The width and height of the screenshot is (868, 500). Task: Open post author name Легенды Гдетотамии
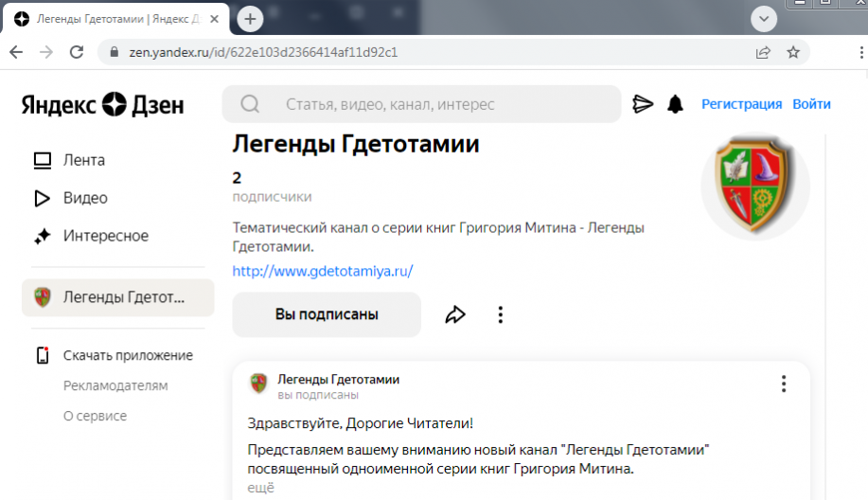pyautogui.click(x=338, y=380)
